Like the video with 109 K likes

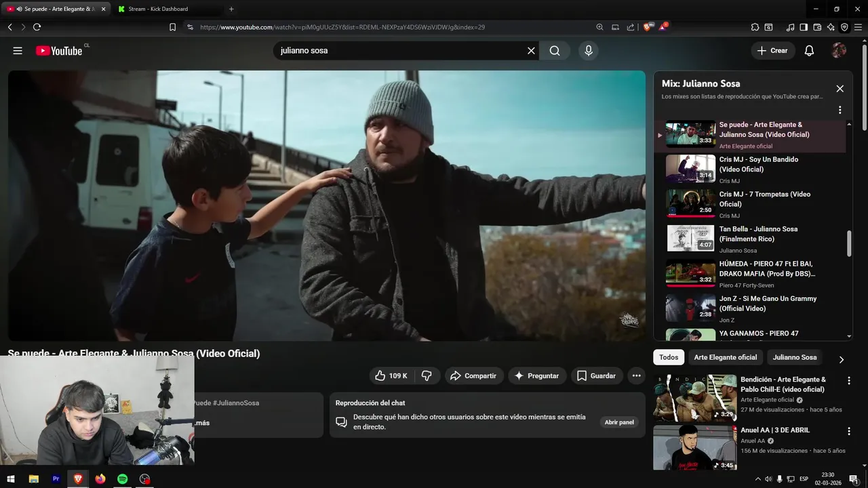coord(391,375)
